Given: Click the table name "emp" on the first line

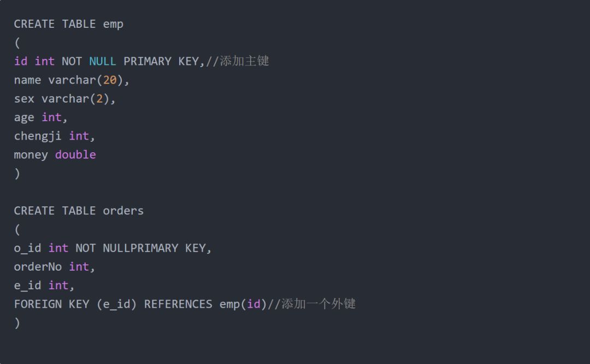Looking at the screenshot, I should click(x=113, y=24).
